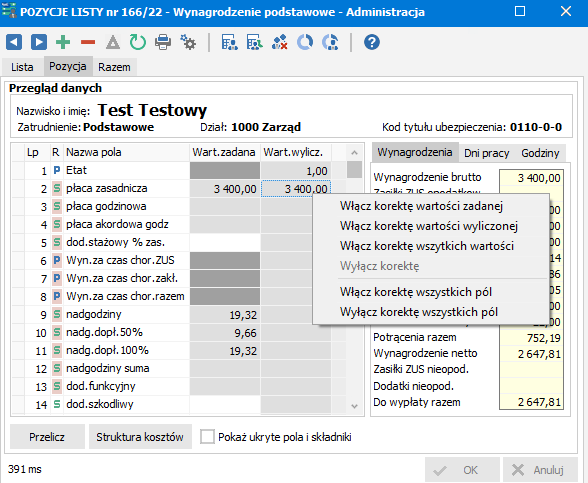Switch to the Razem tab
Viewport: 588px width, 483px height.
coord(114,67)
